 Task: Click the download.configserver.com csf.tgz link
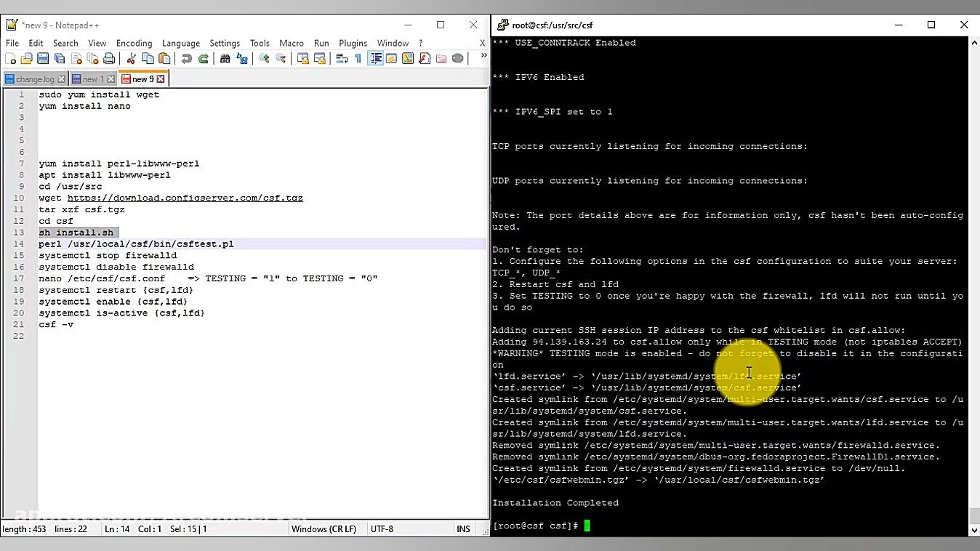(185, 198)
